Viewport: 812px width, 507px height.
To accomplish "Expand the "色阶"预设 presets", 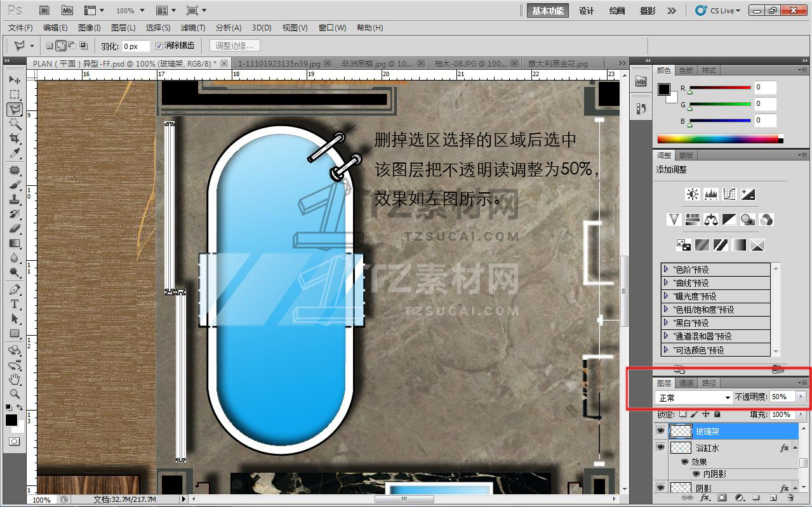I will coord(665,269).
